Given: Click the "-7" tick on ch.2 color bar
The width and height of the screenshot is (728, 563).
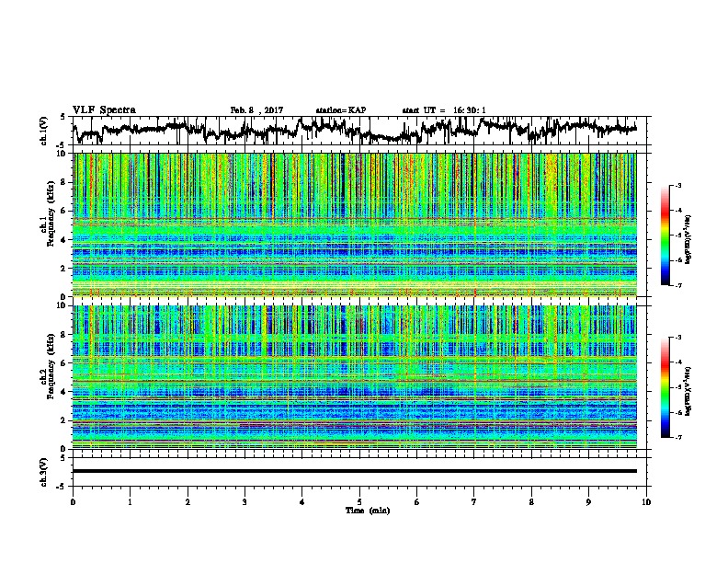Looking at the screenshot, I should coord(677,437).
